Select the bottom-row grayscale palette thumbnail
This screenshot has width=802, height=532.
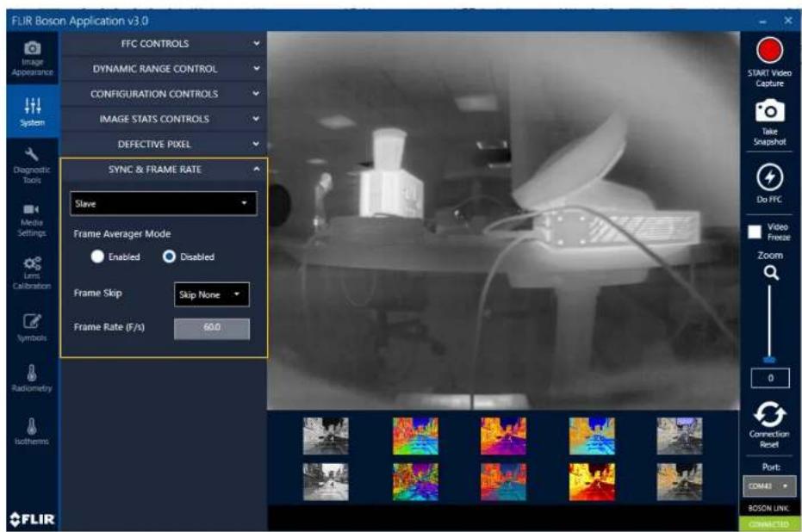coord(326,482)
